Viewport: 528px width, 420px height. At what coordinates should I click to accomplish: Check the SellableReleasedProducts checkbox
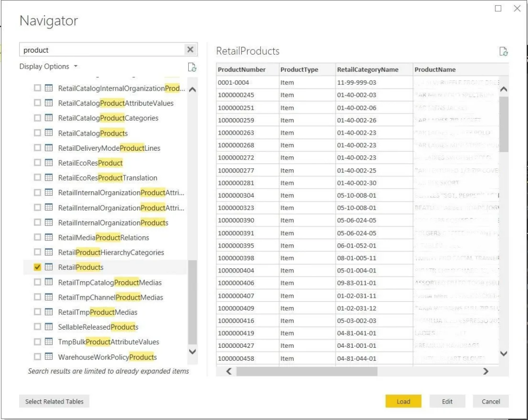37,327
